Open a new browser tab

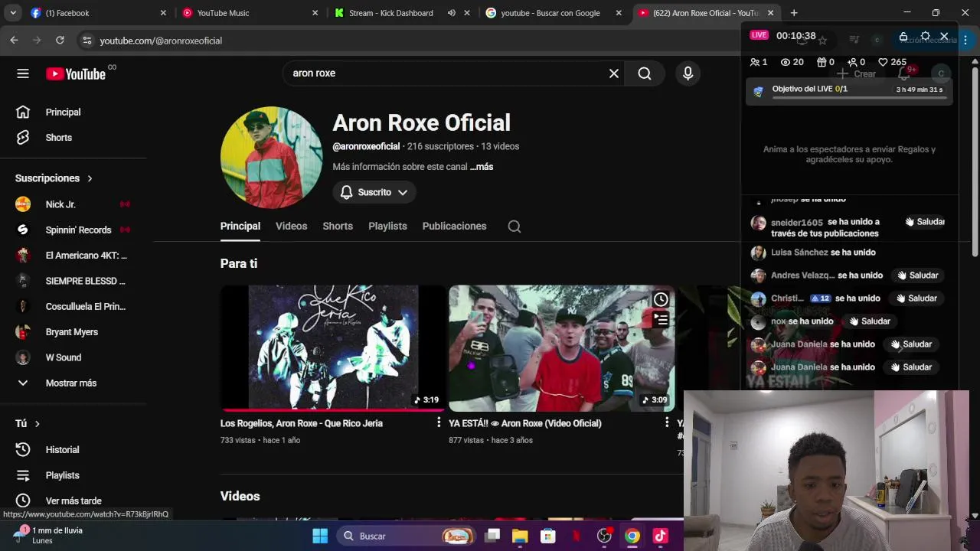coord(794,13)
